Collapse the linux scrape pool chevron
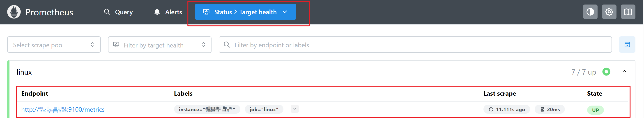Viewport: 644px width, 118px height. pos(624,72)
